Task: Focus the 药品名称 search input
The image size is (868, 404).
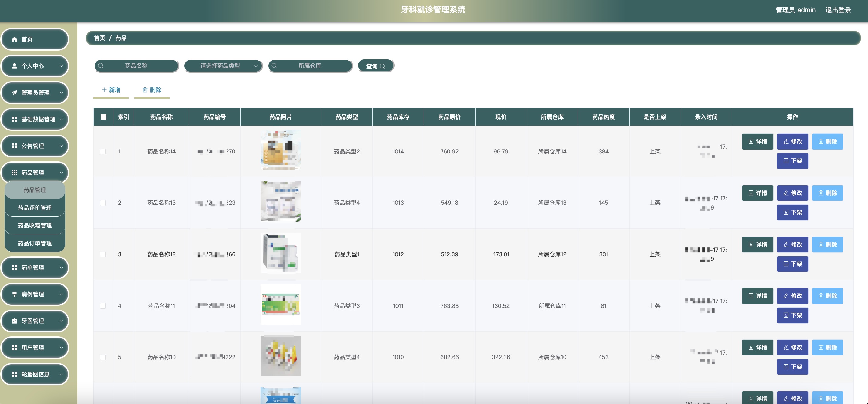Action: [x=136, y=66]
